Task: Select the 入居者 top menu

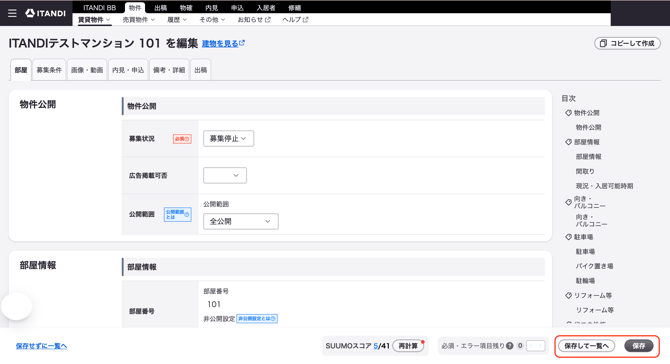Action: pyautogui.click(x=266, y=8)
